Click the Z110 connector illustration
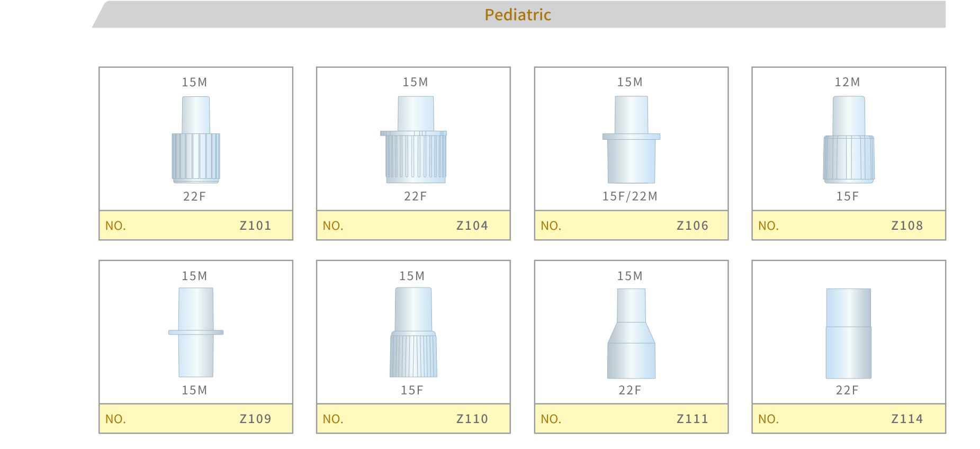 point(413,333)
